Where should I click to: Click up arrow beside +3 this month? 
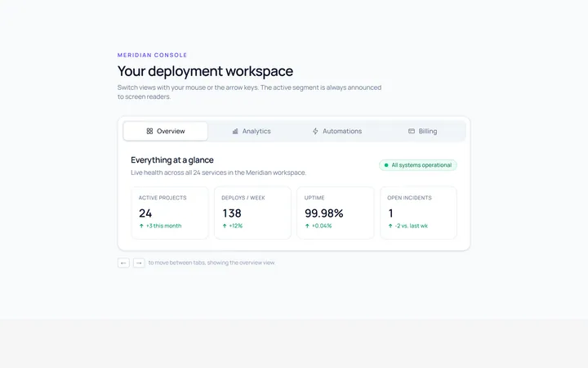coord(141,226)
